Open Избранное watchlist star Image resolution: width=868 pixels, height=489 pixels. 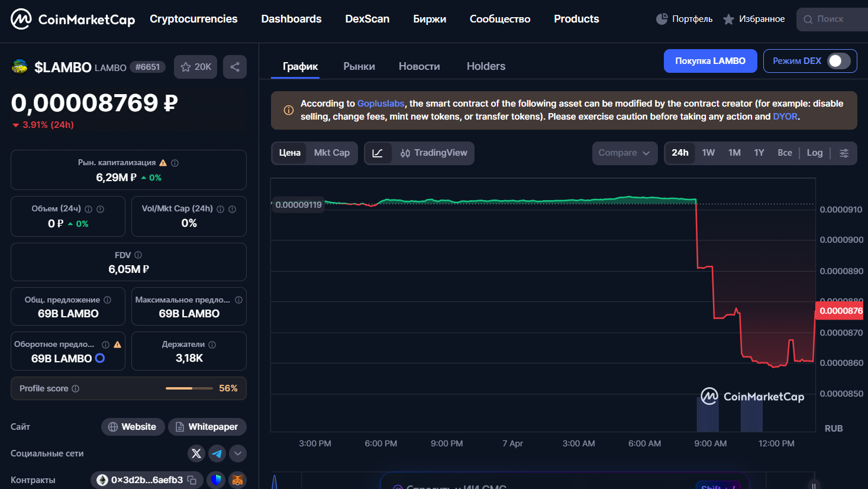728,20
